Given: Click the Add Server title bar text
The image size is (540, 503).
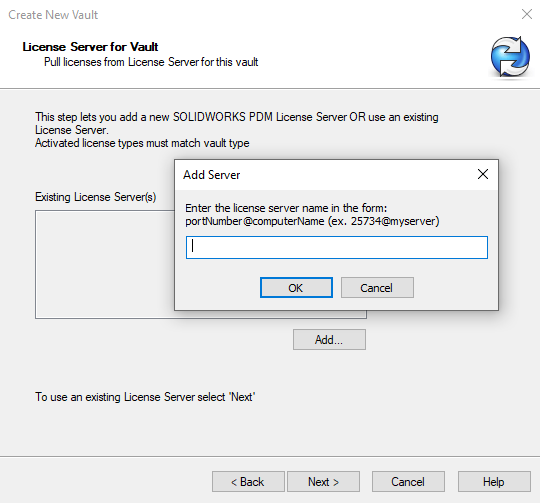Looking at the screenshot, I should pos(211,175).
